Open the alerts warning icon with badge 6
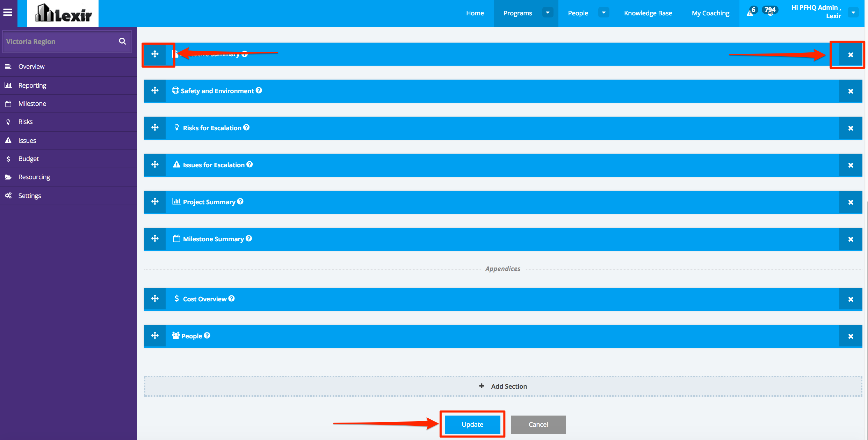 (750, 13)
